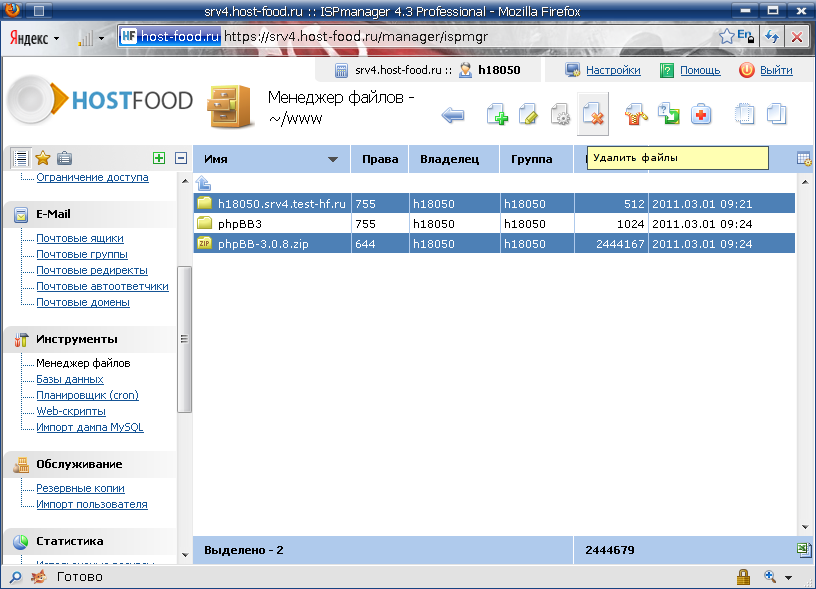Collapse all menu sections with minus button

pyautogui.click(x=181, y=158)
